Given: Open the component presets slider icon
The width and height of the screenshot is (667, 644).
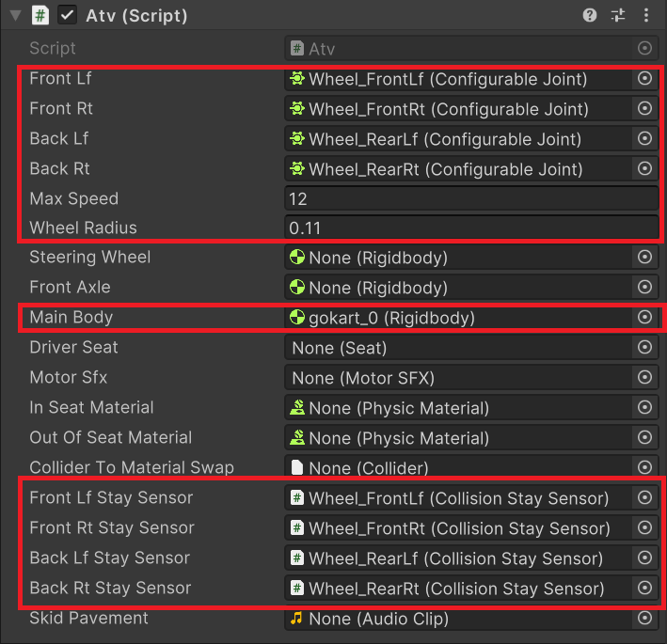Looking at the screenshot, I should tap(618, 15).
